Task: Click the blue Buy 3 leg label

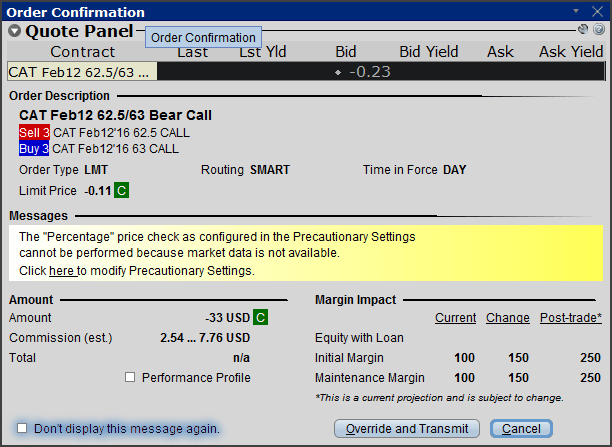Action: pos(34,149)
